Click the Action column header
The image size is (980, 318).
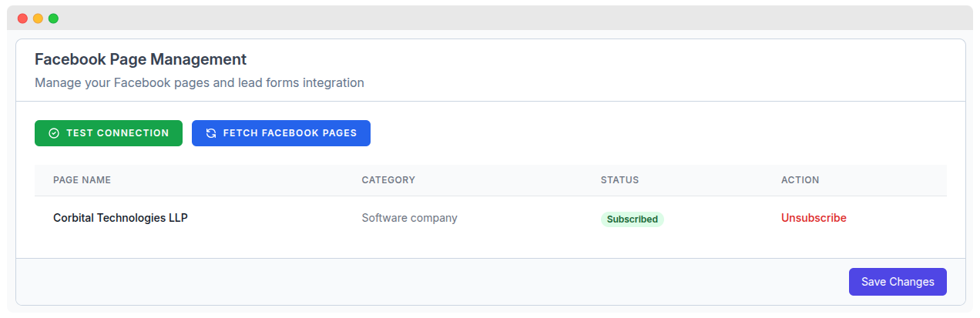click(x=800, y=180)
